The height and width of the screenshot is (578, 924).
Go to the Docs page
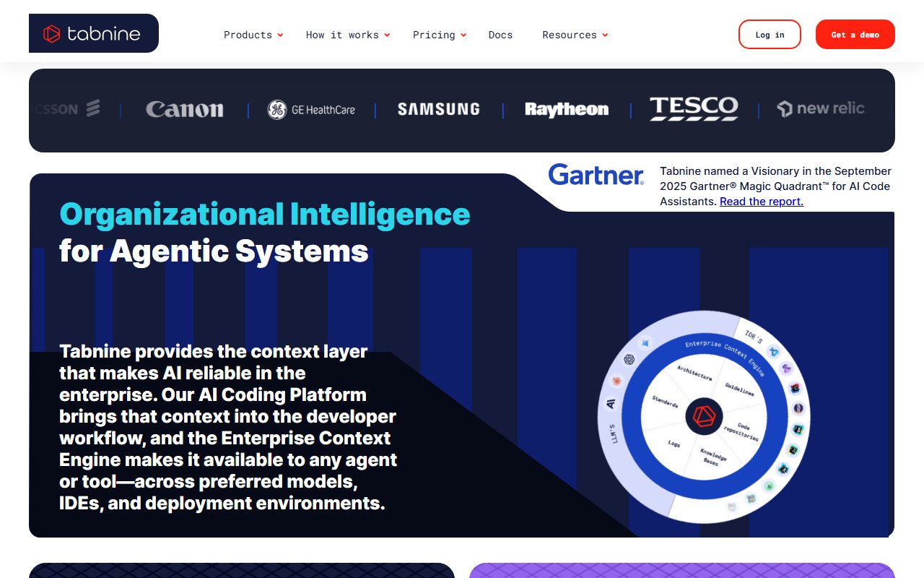[x=500, y=35]
